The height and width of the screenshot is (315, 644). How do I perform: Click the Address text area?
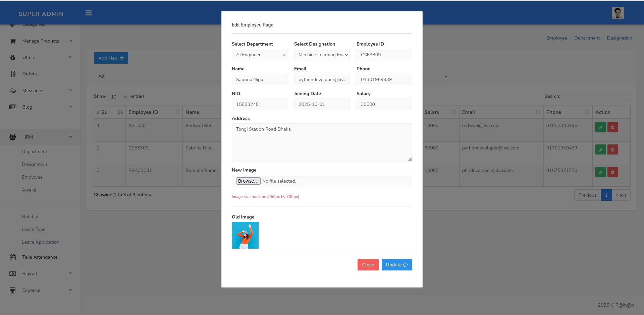322,142
